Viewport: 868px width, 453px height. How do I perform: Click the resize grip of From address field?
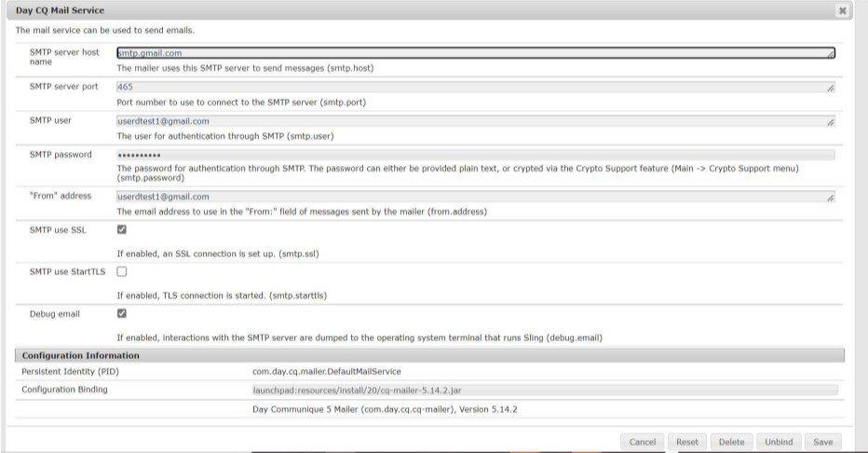click(x=831, y=198)
